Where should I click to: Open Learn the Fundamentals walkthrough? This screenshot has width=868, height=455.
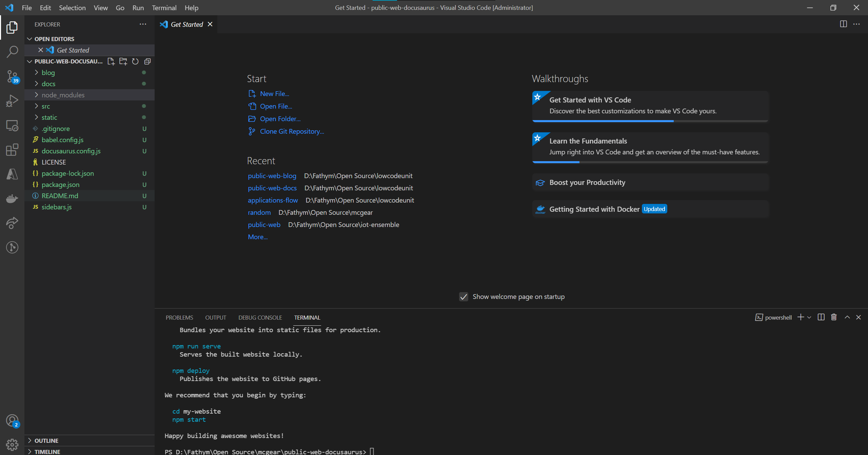(x=650, y=148)
